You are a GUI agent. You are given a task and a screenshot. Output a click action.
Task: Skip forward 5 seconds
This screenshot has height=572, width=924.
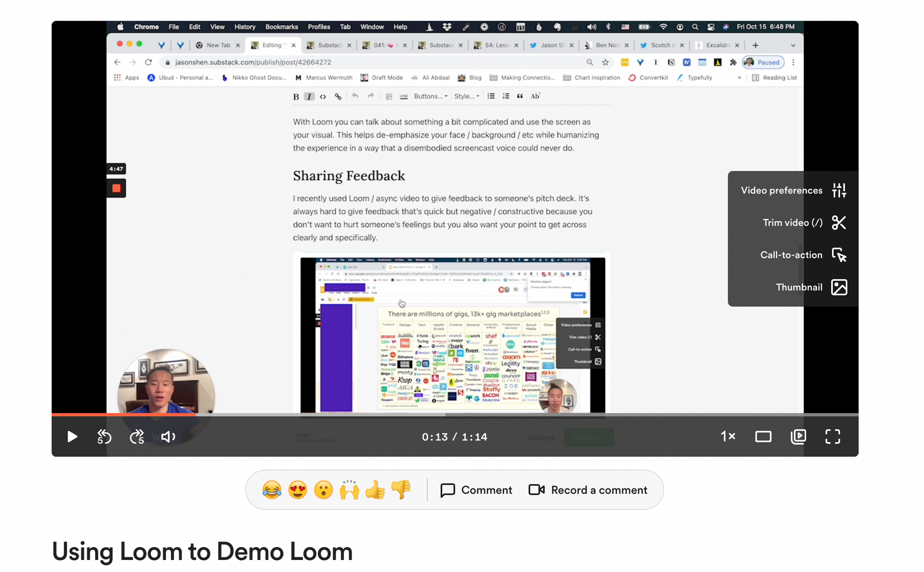[137, 437]
